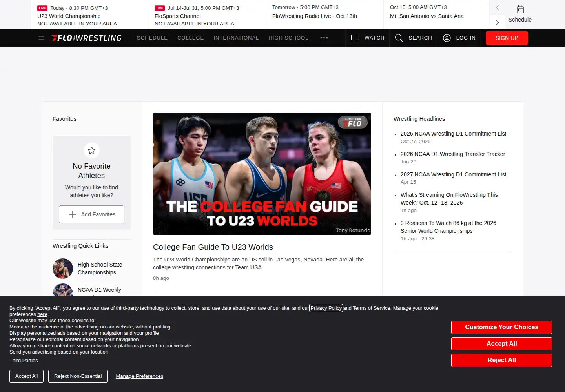Open the FloSports Channel live event
Screen dimensions: 565x392
click(x=207, y=15)
